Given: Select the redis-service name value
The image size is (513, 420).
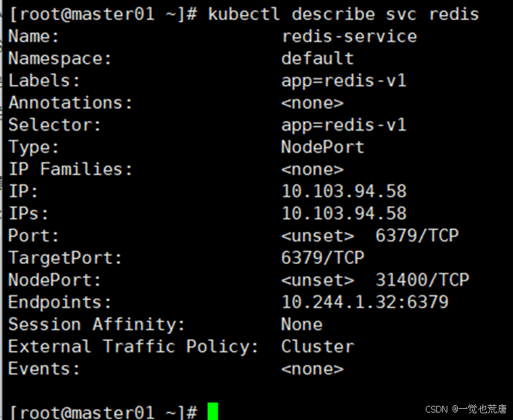Looking at the screenshot, I should pos(348,37).
